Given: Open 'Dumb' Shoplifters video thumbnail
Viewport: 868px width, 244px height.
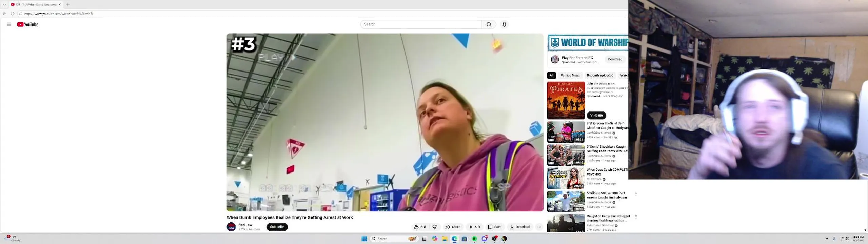Looking at the screenshot, I should point(566,155).
